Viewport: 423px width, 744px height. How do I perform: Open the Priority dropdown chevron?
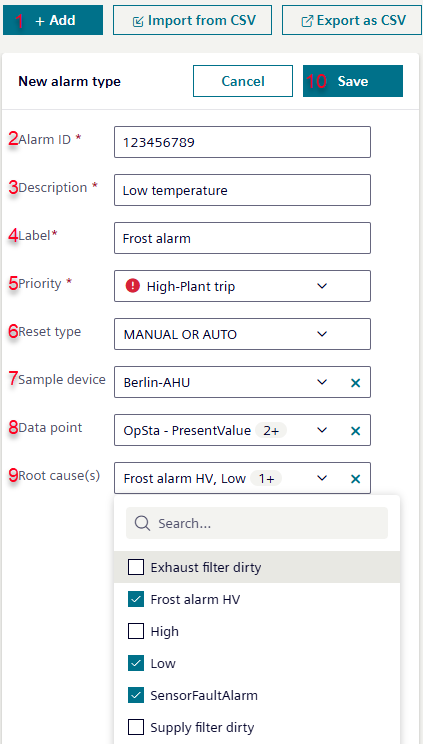(322, 286)
